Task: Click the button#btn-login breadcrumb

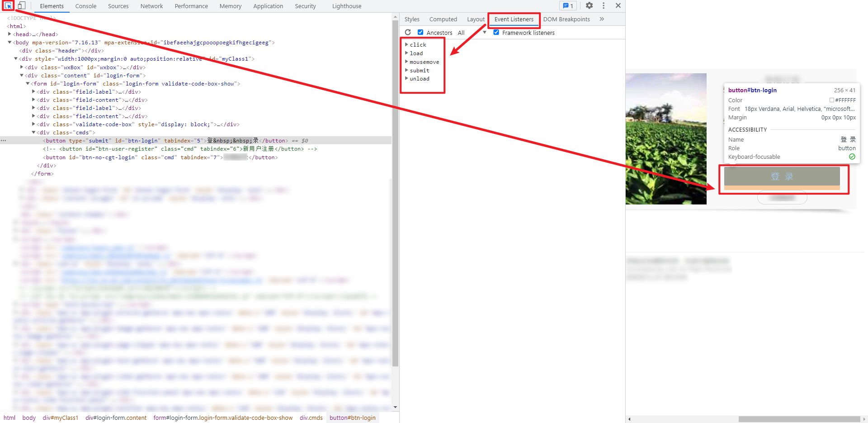Action: (353, 418)
